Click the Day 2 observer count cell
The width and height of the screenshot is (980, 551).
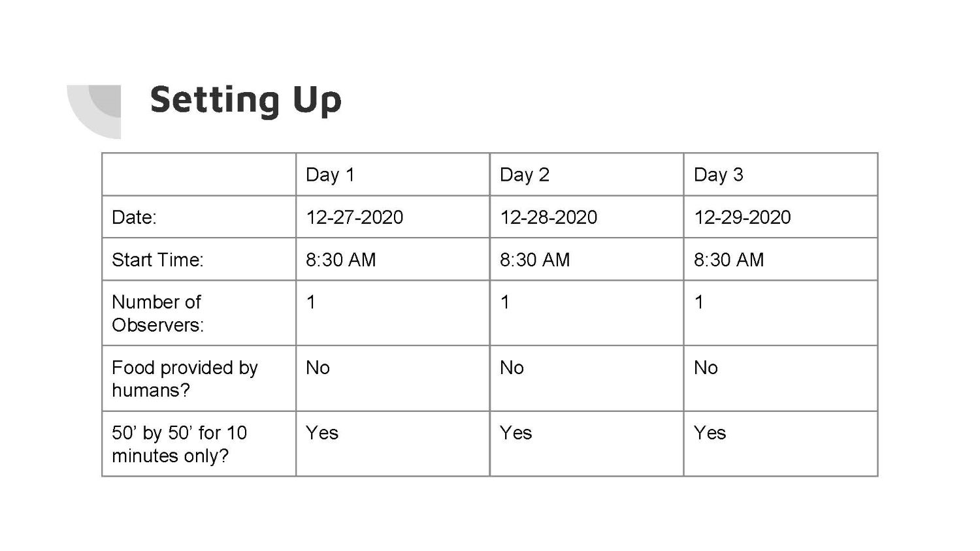coord(586,313)
